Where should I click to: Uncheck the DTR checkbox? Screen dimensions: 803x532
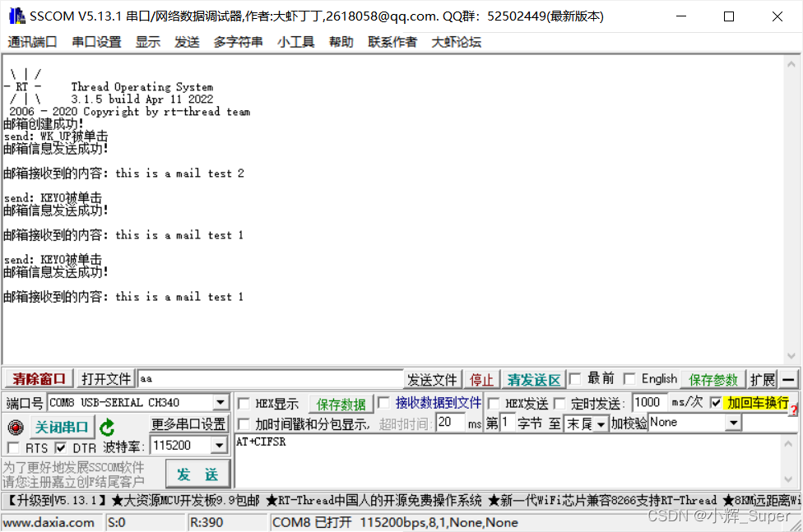pos(61,448)
